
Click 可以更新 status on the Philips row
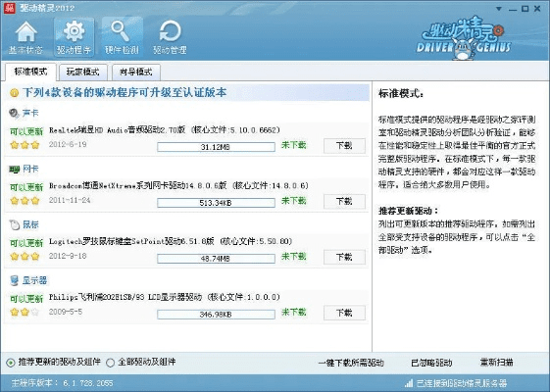(x=26, y=299)
